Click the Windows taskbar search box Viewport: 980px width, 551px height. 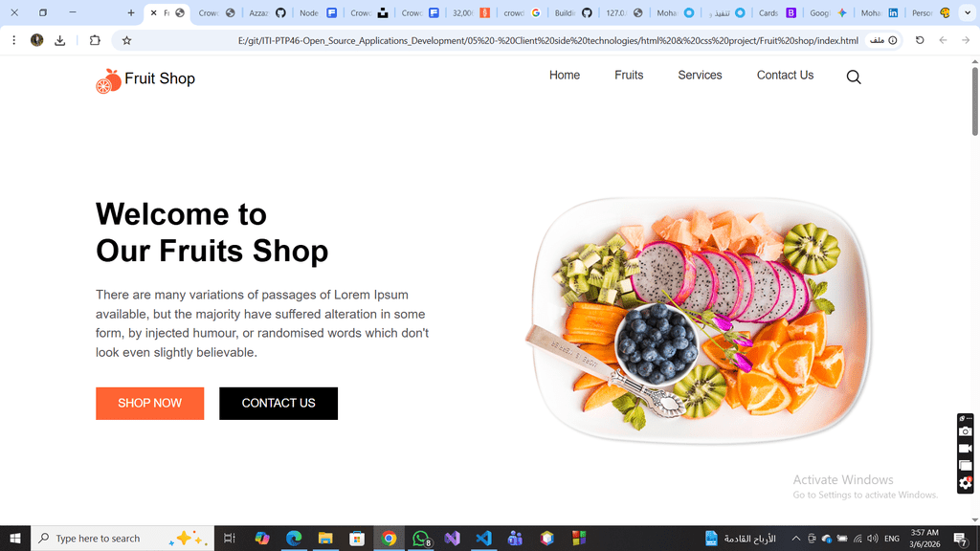(x=122, y=539)
